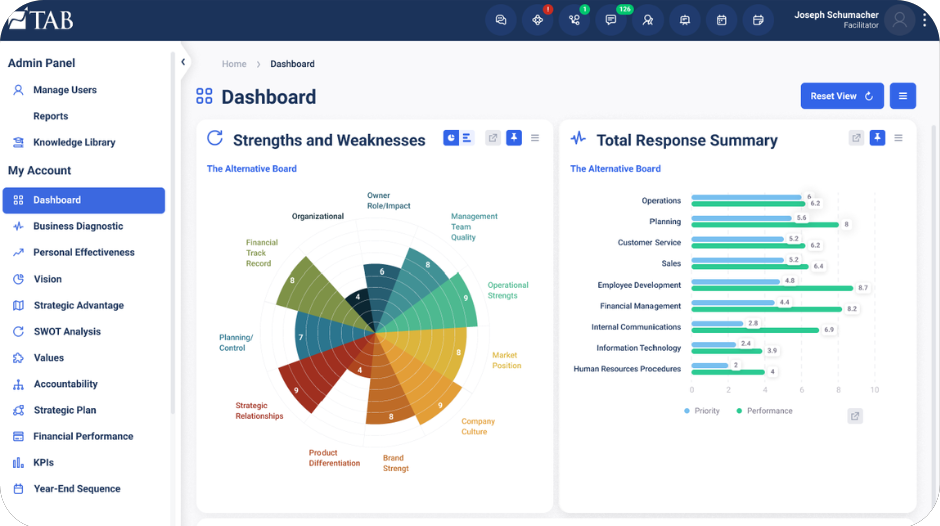Click the Reset View button
940x526 pixels.
point(842,96)
